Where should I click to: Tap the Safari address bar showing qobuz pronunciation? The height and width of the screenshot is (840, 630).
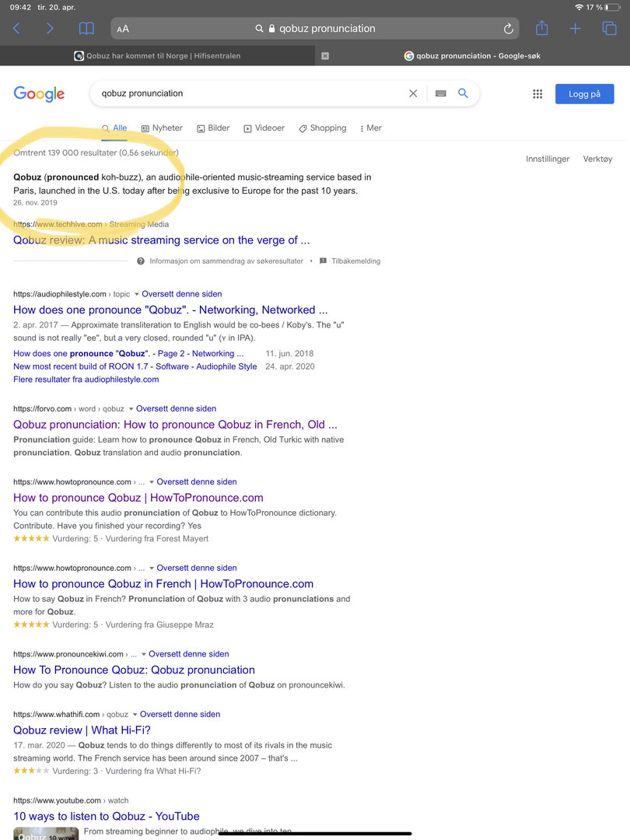tap(315, 29)
